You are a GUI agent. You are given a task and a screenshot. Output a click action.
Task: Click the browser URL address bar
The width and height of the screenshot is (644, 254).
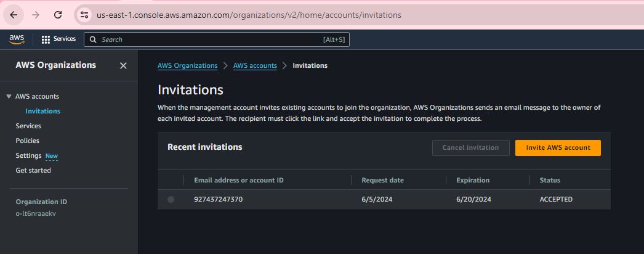(x=308, y=15)
